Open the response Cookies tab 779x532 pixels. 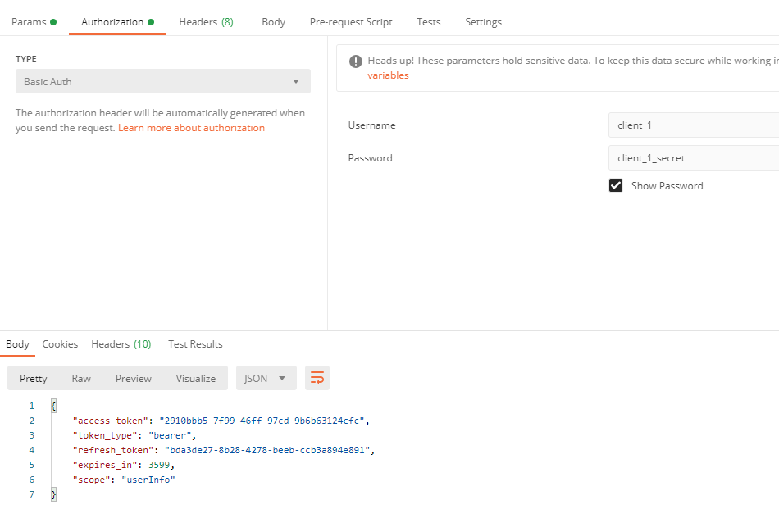pyautogui.click(x=60, y=344)
